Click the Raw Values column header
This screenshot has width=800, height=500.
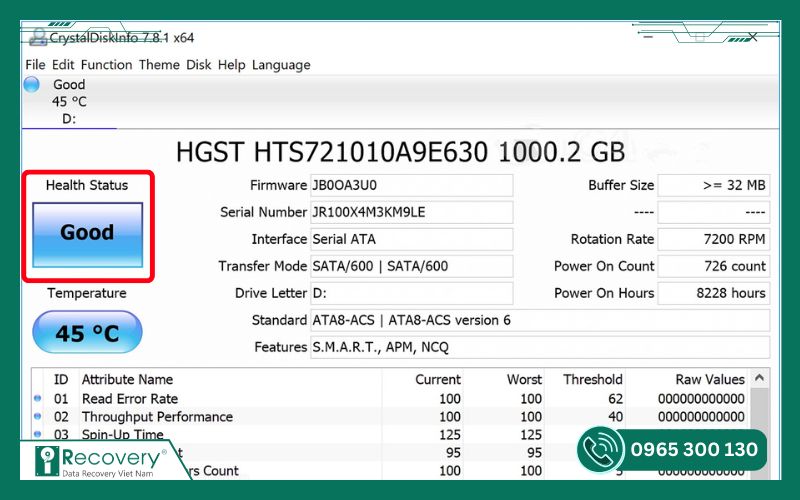(x=710, y=380)
